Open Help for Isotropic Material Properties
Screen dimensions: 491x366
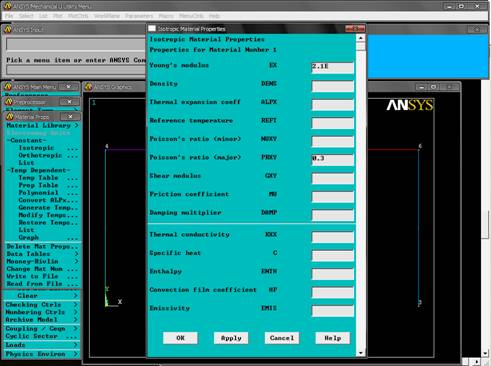(333, 338)
